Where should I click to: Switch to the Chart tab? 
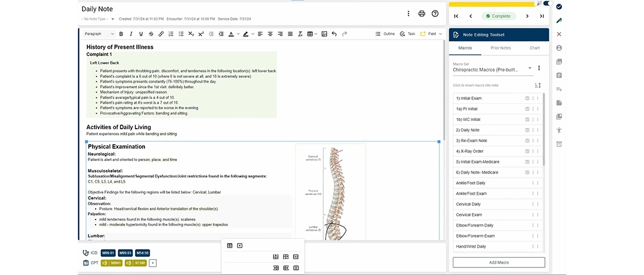(x=534, y=48)
